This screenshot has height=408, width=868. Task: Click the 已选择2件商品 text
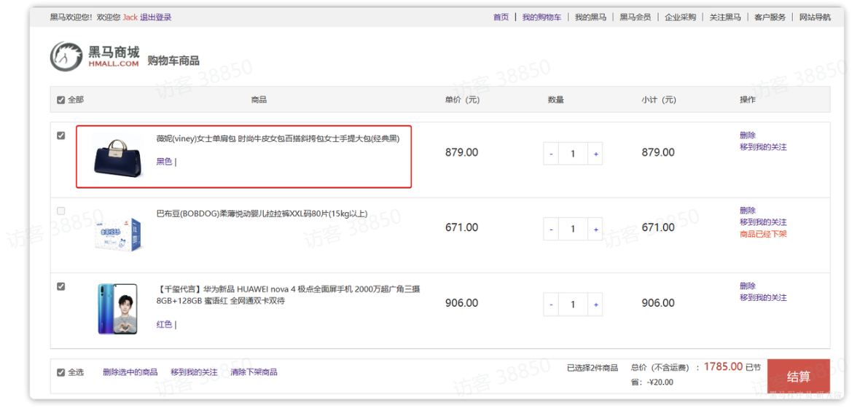tap(593, 368)
